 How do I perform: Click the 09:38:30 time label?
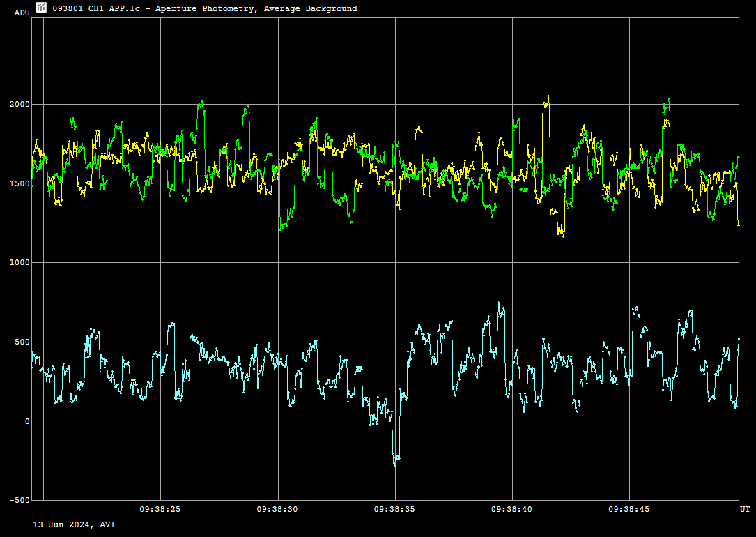pos(277,509)
